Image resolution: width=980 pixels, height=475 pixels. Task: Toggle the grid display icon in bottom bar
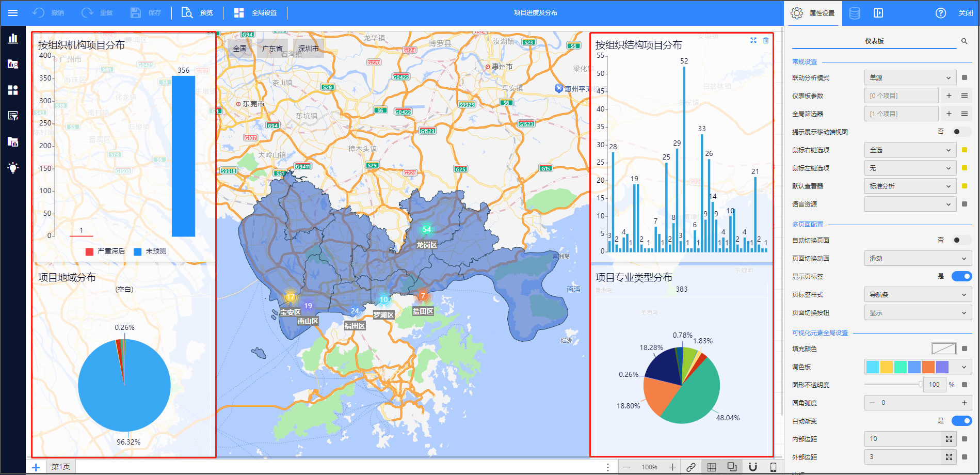coord(712,467)
